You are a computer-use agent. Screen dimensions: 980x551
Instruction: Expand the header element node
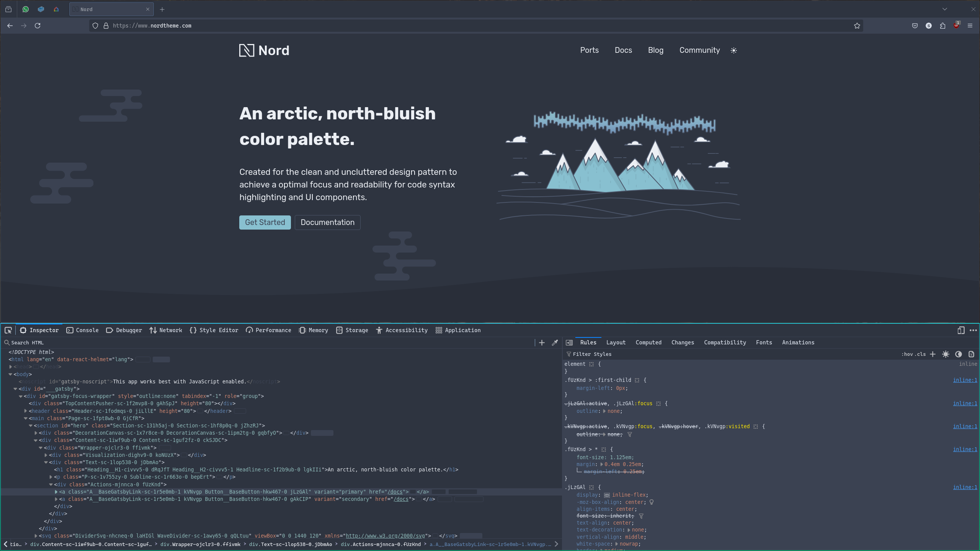26,411
